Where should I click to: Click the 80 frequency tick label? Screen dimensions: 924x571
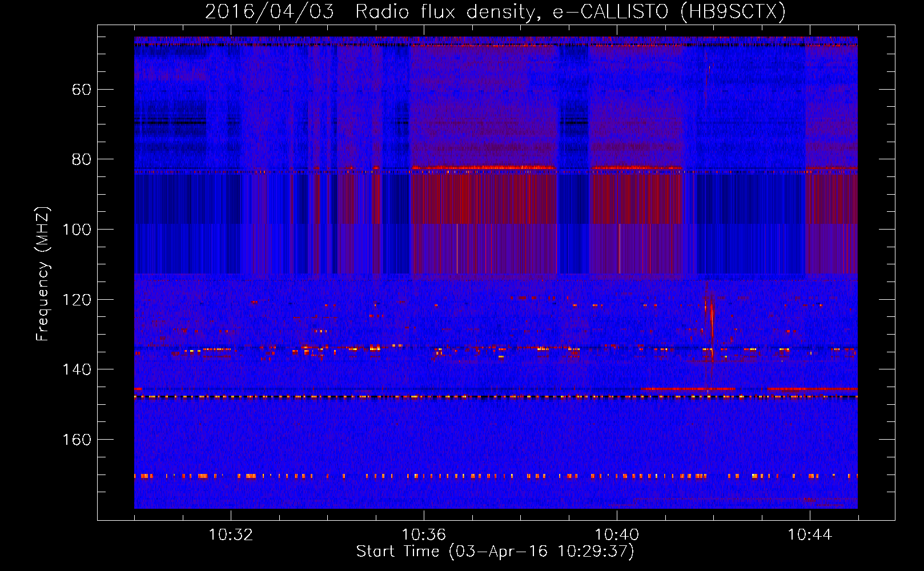pyautogui.click(x=82, y=159)
